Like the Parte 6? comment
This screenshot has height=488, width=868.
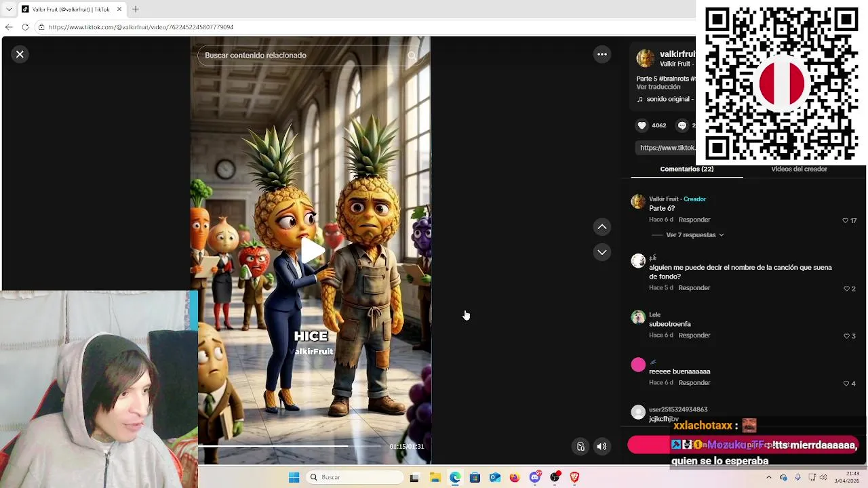coord(846,221)
